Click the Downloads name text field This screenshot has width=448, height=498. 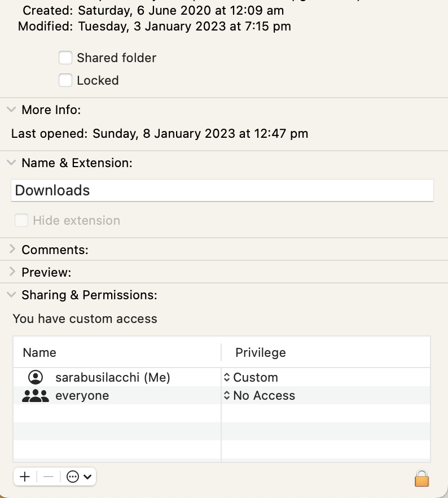pyautogui.click(x=222, y=190)
